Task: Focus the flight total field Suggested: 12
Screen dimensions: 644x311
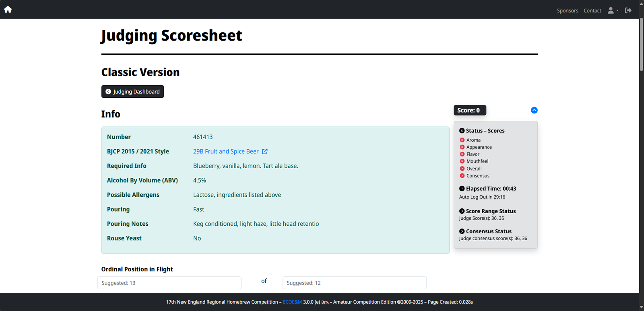Action: tap(355, 283)
